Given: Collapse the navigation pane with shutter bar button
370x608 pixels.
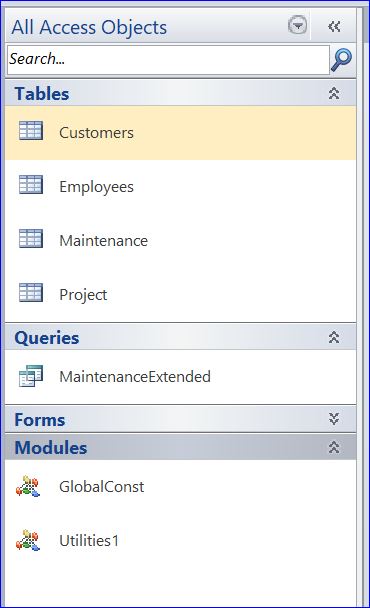Looking at the screenshot, I should coord(334,26).
